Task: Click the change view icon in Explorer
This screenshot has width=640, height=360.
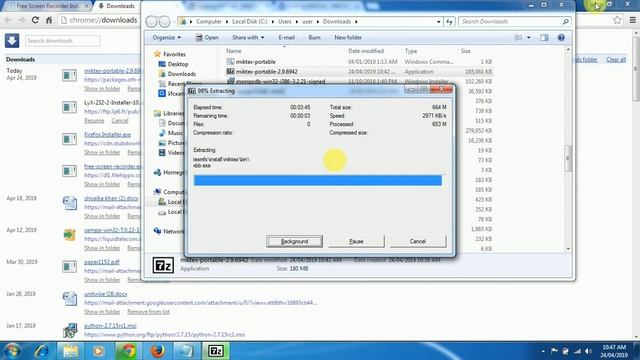Action: [519, 38]
